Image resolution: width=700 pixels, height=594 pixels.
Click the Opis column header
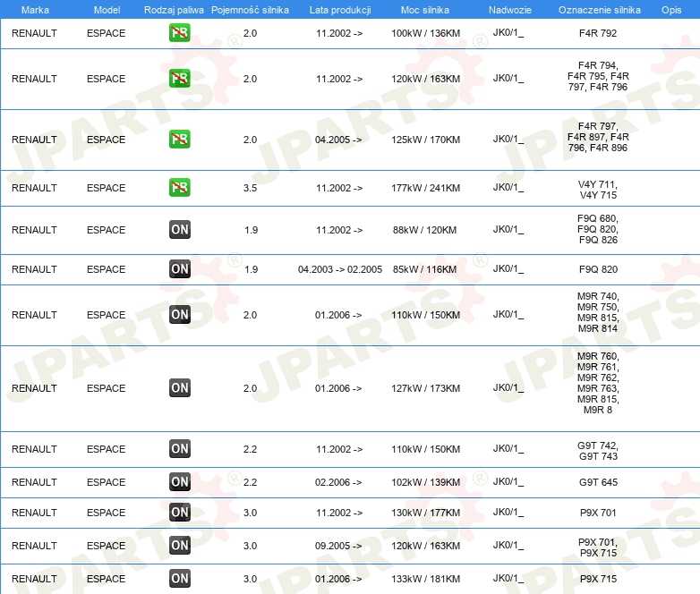pos(671,10)
